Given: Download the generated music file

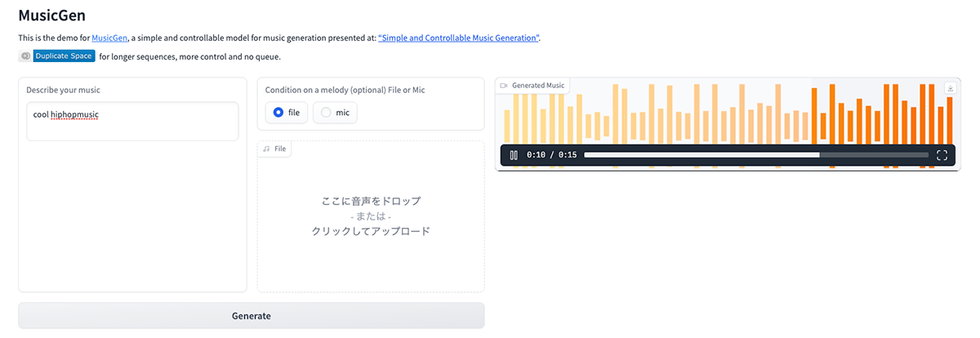Looking at the screenshot, I should (950, 88).
